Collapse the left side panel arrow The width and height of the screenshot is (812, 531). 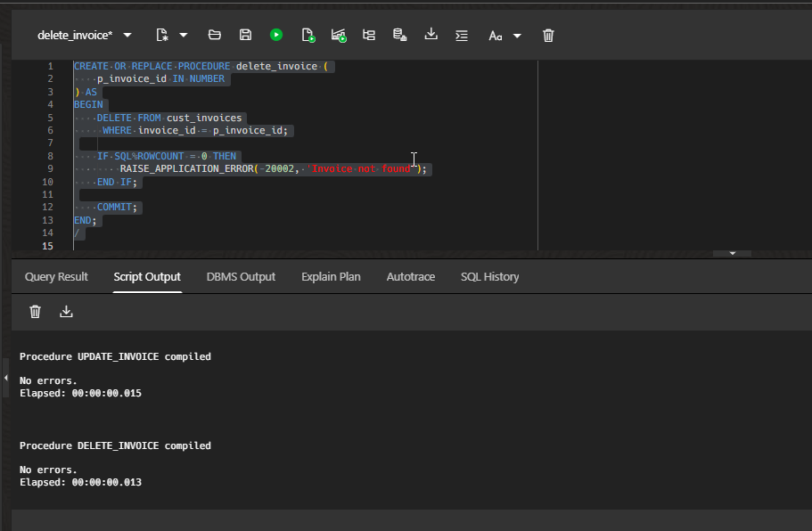click(5, 378)
